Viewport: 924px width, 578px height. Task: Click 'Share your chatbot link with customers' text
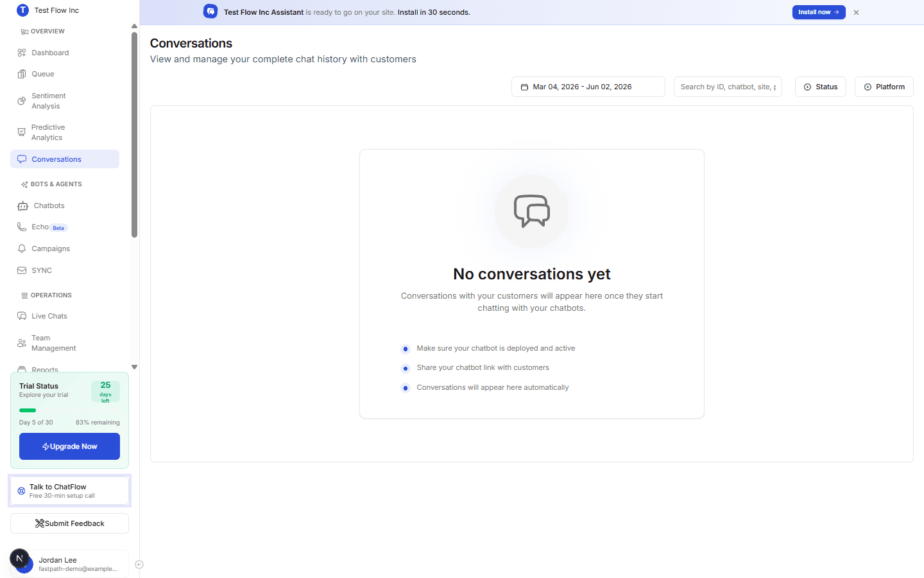pos(483,367)
